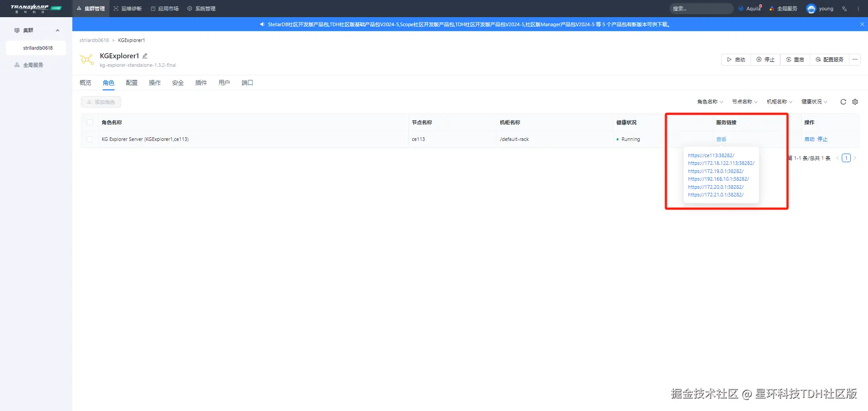Open the https://172.21.0.1:38282/ link
This screenshot has height=411, width=868.
(x=716, y=195)
